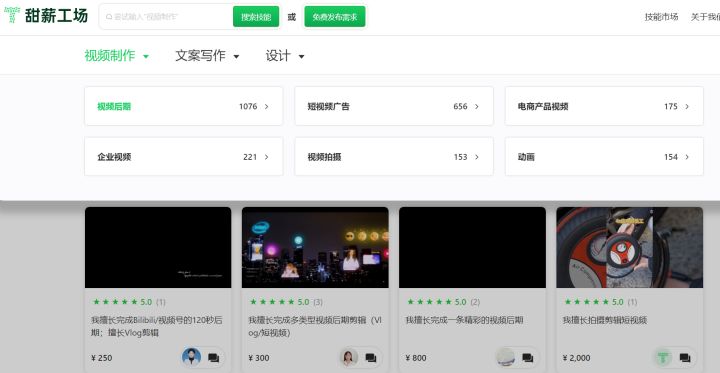Open night city skyline thumbnail
720x373 pixels.
coord(315,248)
